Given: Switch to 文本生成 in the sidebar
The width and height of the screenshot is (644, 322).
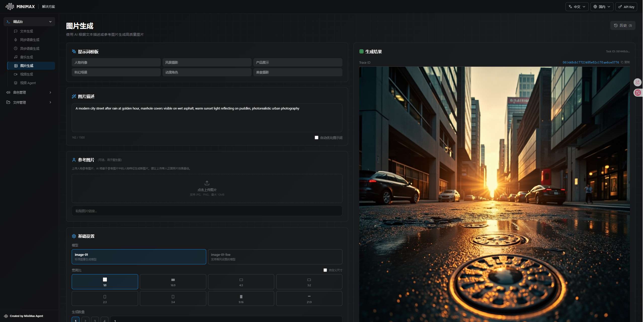Looking at the screenshot, I should point(26,31).
